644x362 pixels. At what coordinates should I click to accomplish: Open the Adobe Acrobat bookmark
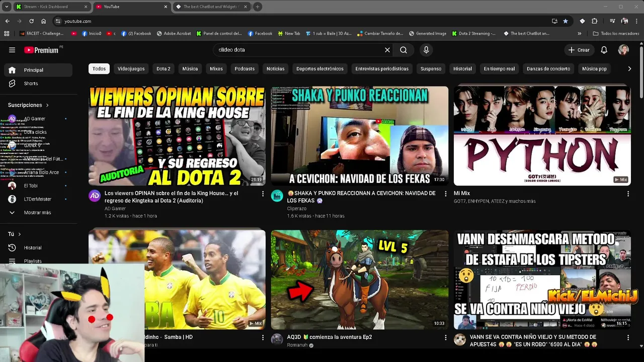tap(174, 34)
